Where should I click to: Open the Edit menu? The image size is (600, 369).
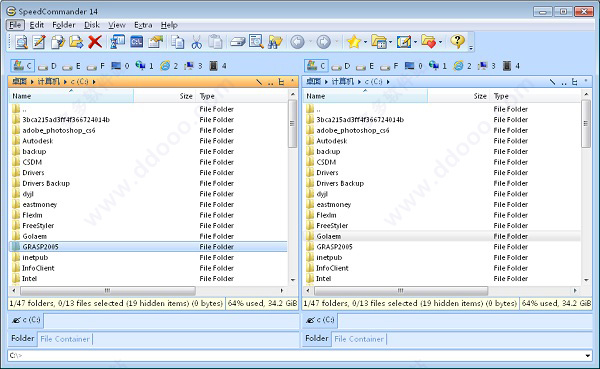(x=37, y=25)
